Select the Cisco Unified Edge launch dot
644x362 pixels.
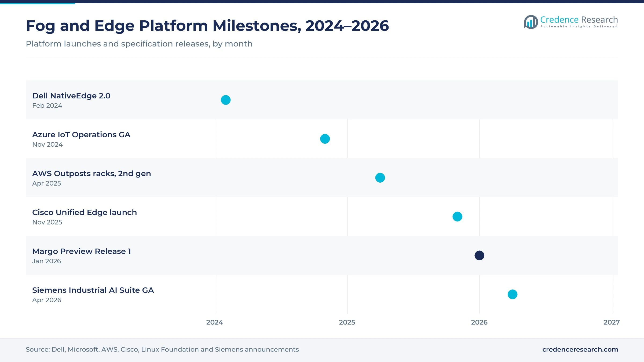457,217
